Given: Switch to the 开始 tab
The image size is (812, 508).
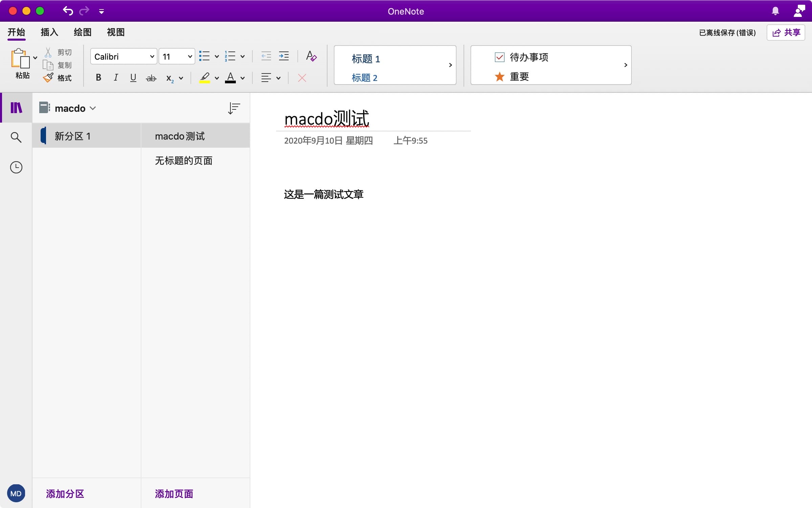Looking at the screenshot, I should (16, 32).
